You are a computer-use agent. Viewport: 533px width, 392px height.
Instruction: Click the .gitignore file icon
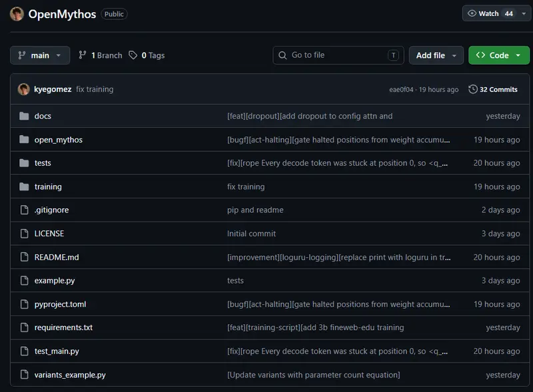(24, 210)
